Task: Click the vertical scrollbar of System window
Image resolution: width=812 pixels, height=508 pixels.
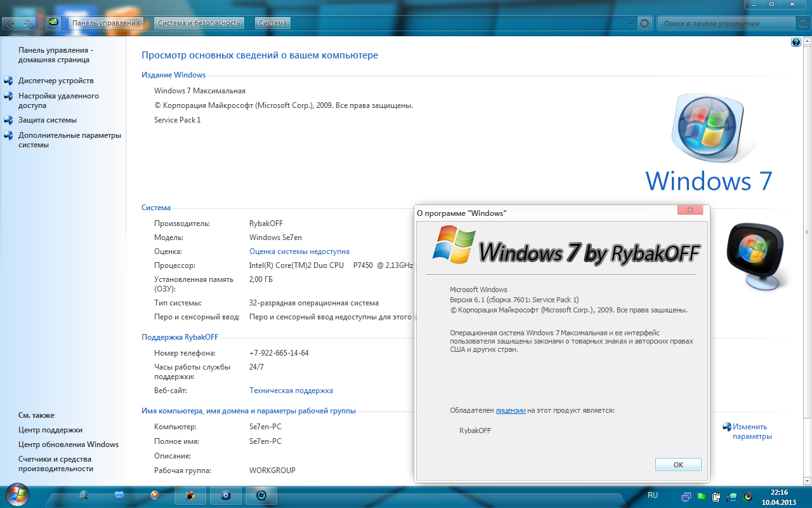Action: (808, 260)
